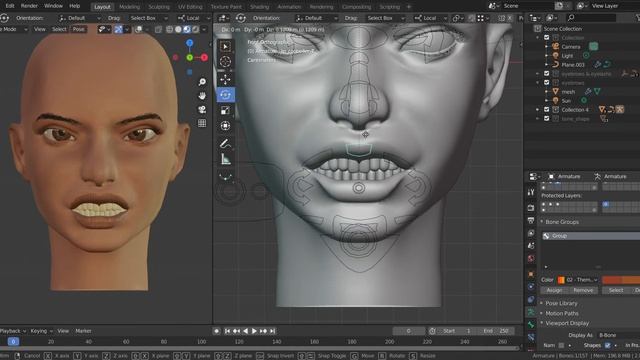Viewport: 640px width, 360px height.
Task: Open the Render menu
Action: coord(29,6)
